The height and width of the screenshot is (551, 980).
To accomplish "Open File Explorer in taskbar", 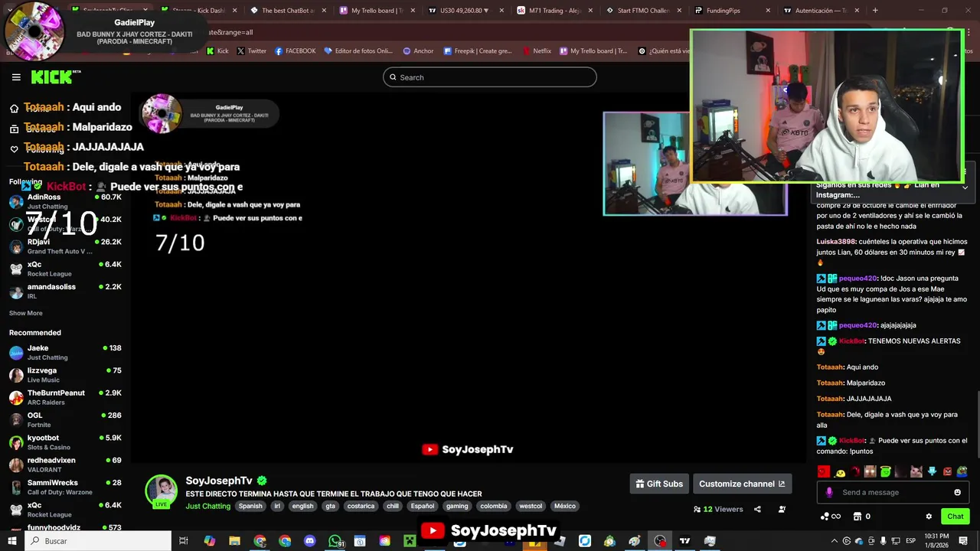I will pos(234,541).
